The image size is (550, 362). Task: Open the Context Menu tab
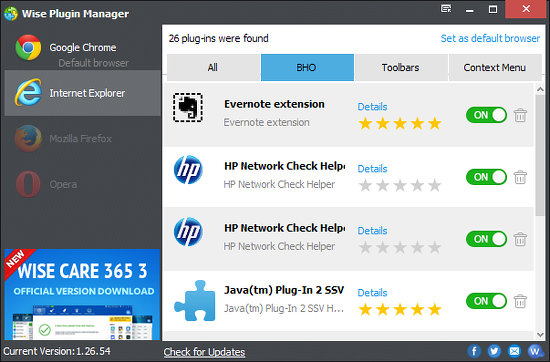(x=495, y=67)
